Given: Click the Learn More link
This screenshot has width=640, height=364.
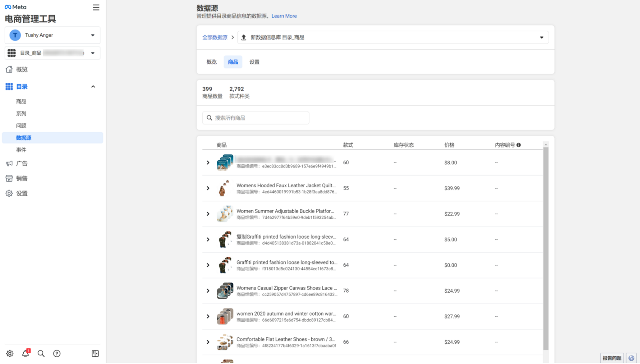Looking at the screenshot, I should [x=284, y=16].
